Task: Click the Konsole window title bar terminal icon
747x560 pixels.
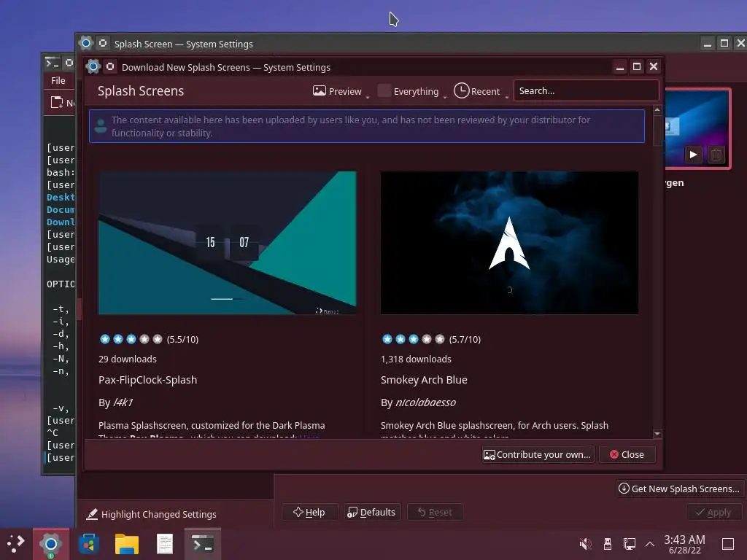Action: coord(52,63)
